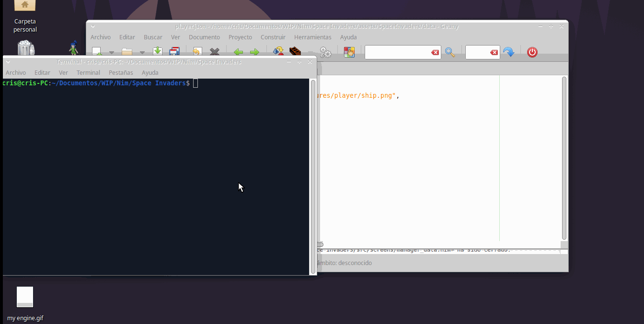Navigate back with green left arrow in Geany
Image resolution: width=644 pixels, height=324 pixels.
pos(238,52)
